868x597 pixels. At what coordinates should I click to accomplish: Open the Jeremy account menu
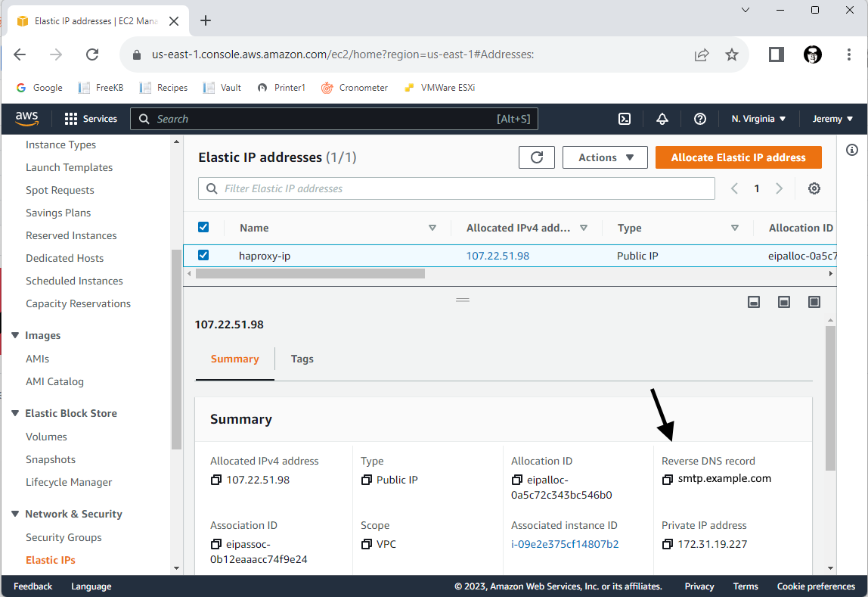832,119
